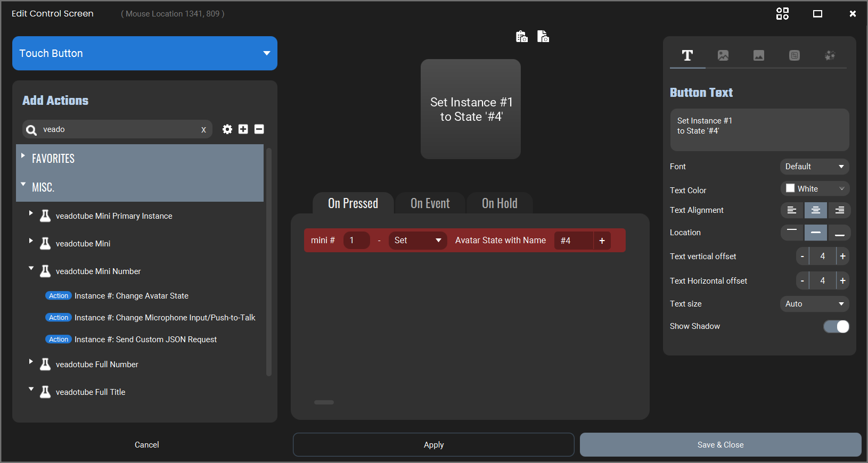The height and width of the screenshot is (463, 868).
Task: Align button text right
Action: coord(839,210)
